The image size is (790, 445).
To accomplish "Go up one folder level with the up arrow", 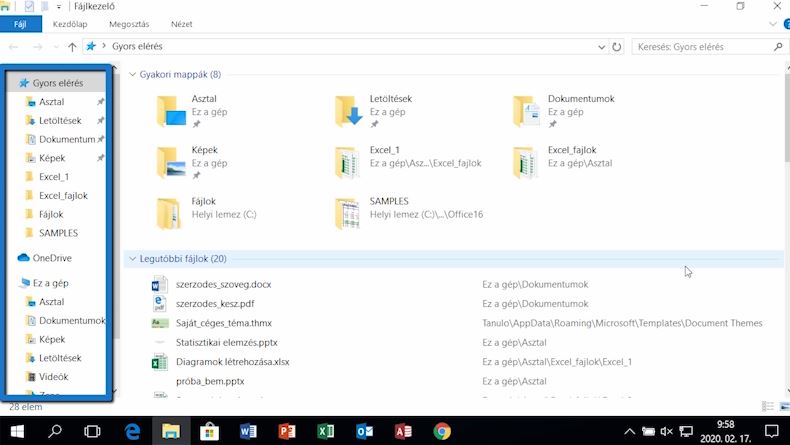I will (72, 47).
